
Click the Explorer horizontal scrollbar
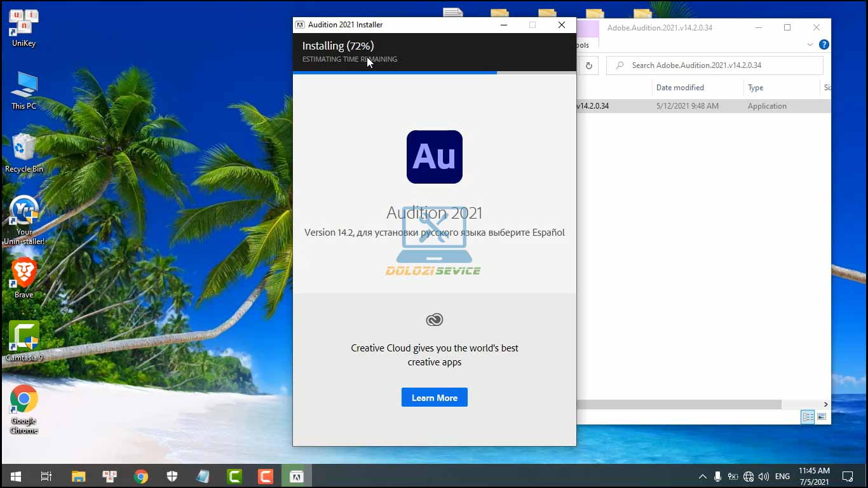[x=680, y=405]
